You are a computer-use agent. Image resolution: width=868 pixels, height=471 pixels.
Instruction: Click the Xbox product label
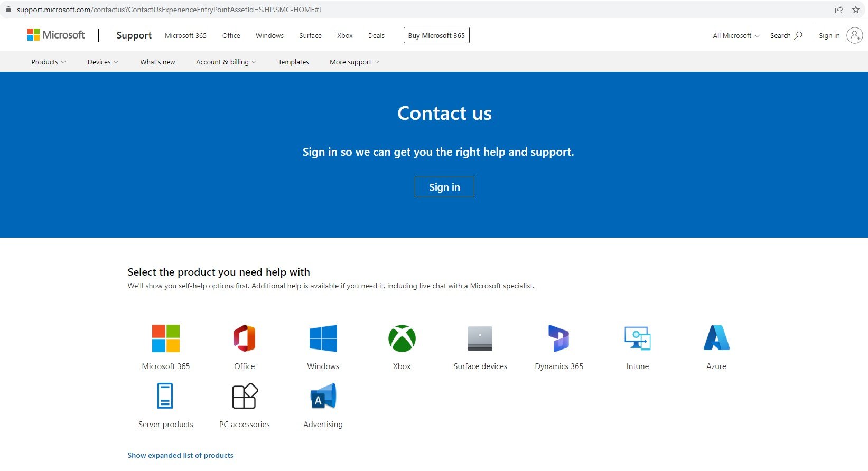(402, 366)
